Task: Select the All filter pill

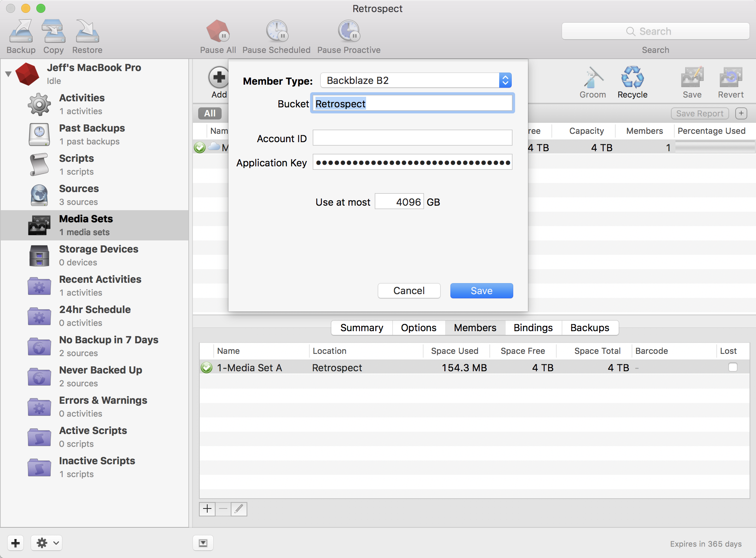Action: click(x=209, y=113)
